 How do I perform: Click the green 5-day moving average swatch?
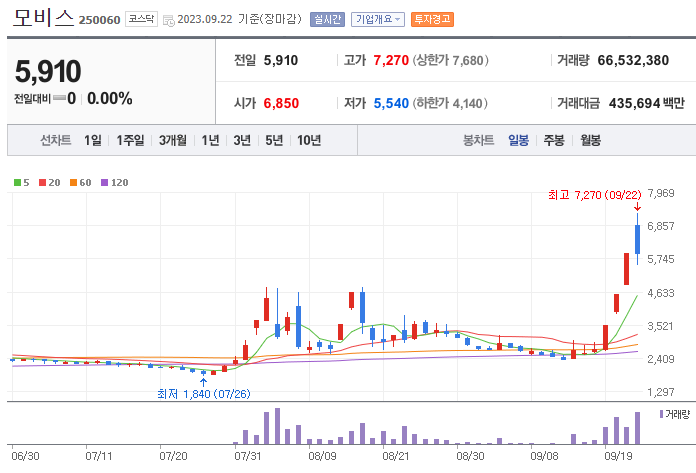[x=17, y=182]
